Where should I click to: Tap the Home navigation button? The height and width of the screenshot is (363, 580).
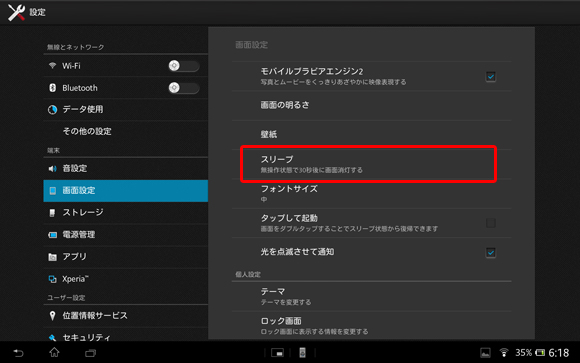click(x=54, y=352)
